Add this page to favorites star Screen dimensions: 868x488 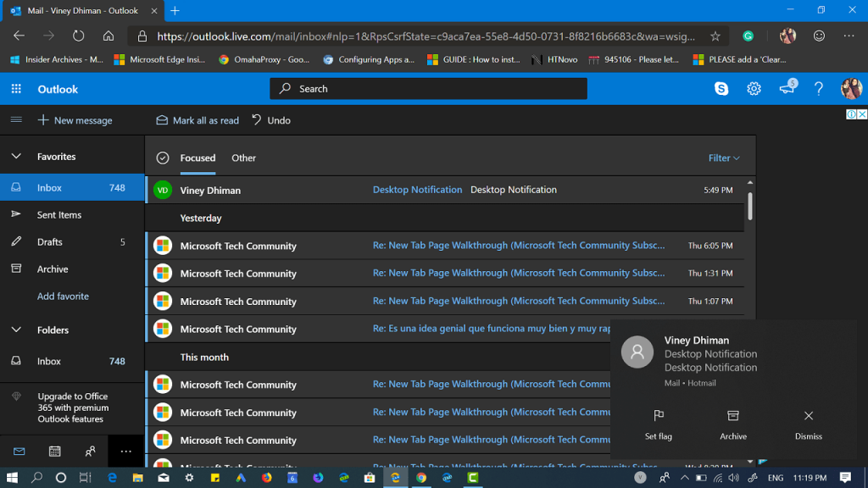tap(715, 36)
